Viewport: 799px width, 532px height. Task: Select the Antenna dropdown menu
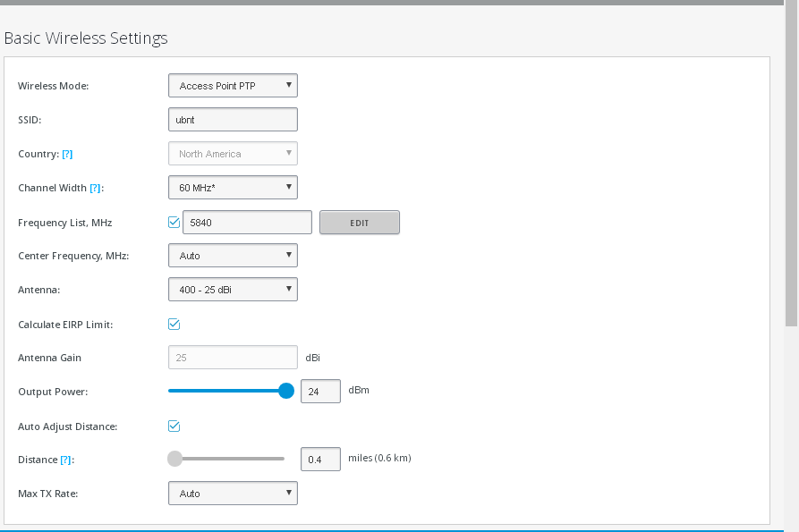coord(233,289)
